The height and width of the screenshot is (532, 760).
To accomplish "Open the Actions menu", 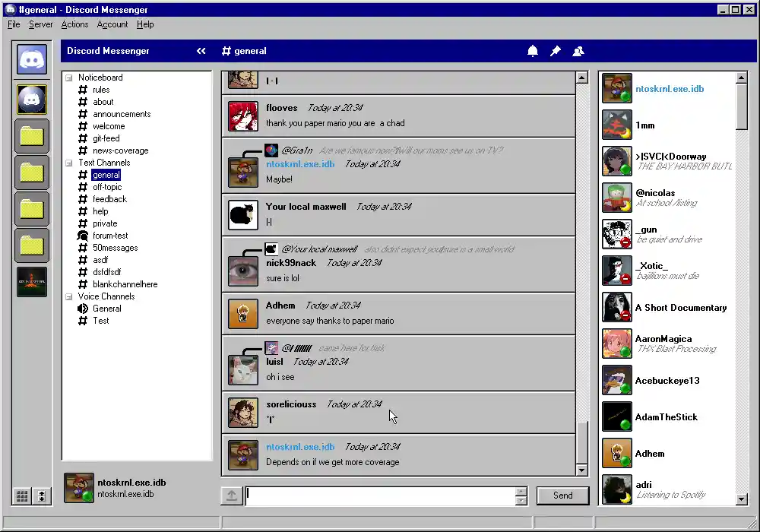I will coord(74,24).
